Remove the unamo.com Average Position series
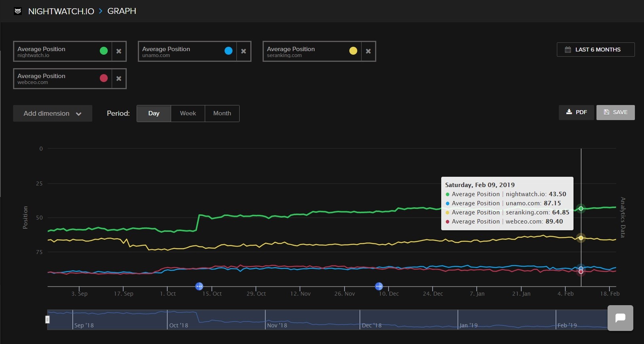 (x=244, y=51)
